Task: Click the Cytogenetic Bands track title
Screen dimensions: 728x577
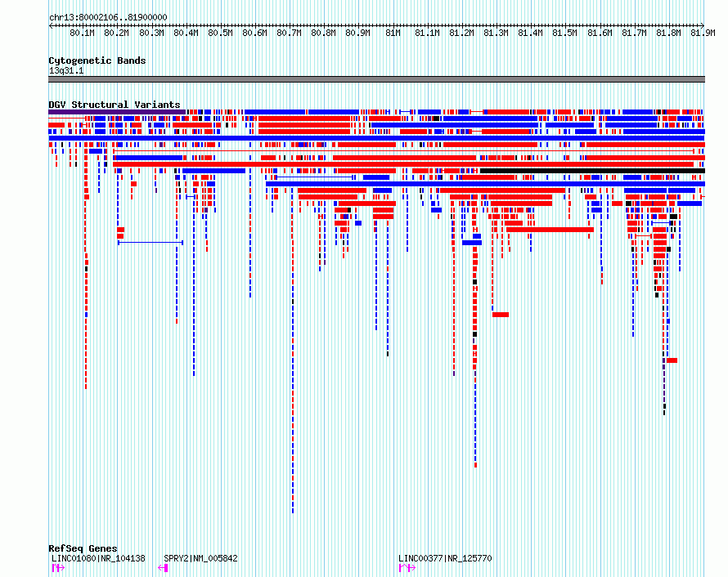Action: click(97, 60)
